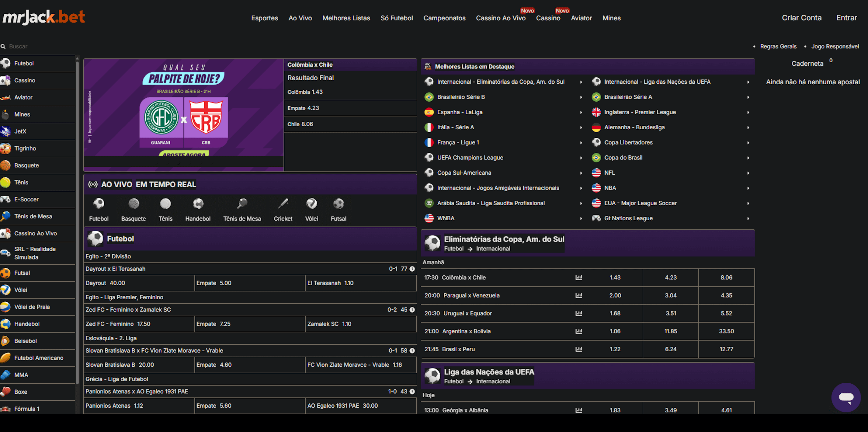The height and width of the screenshot is (432, 868).
Task: Select 2.00 odds for Paraguai x Venezuela
Action: pos(615,295)
